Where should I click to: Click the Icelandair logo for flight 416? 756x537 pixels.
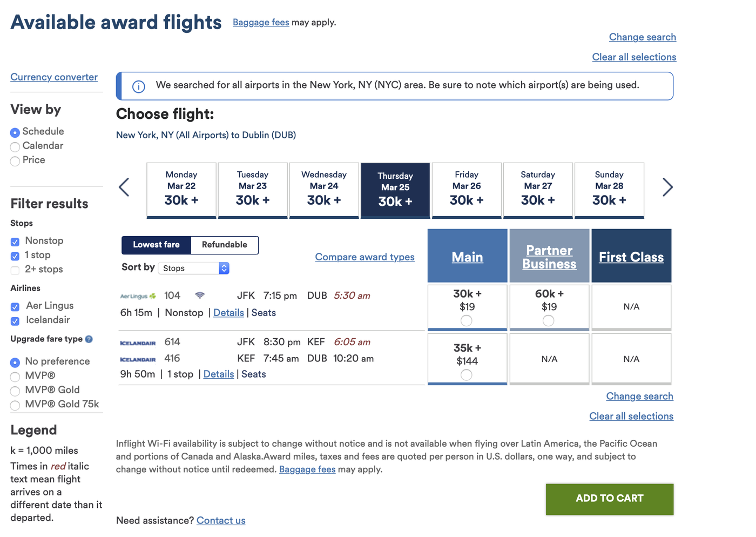(x=138, y=358)
